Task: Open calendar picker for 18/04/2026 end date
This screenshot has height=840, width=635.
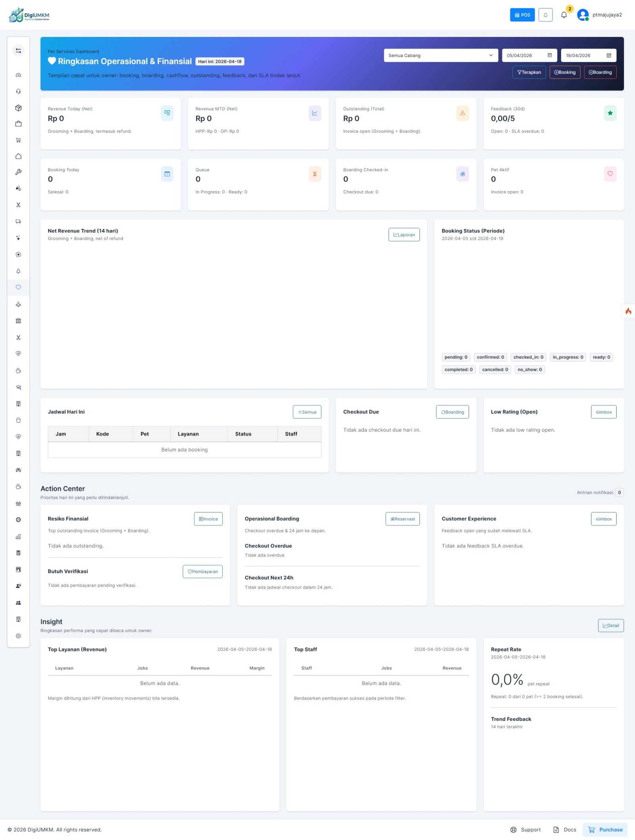Action: 608,56
